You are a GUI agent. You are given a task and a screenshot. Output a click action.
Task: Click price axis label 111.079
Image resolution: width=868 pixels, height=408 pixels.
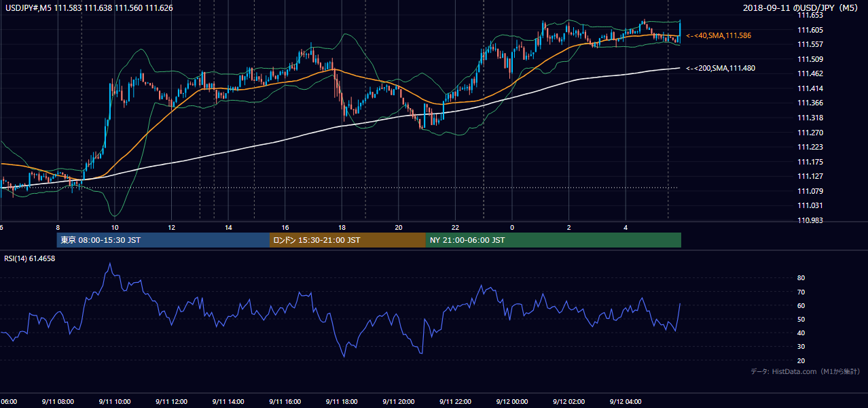point(810,192)
